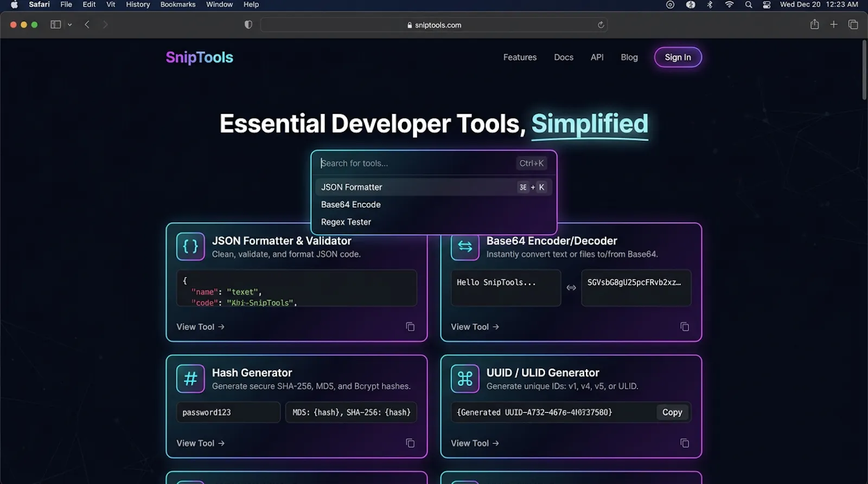This screenshot has width=868, height=484.
Task: View Tool link for UUID Generator
Action: 475,443
